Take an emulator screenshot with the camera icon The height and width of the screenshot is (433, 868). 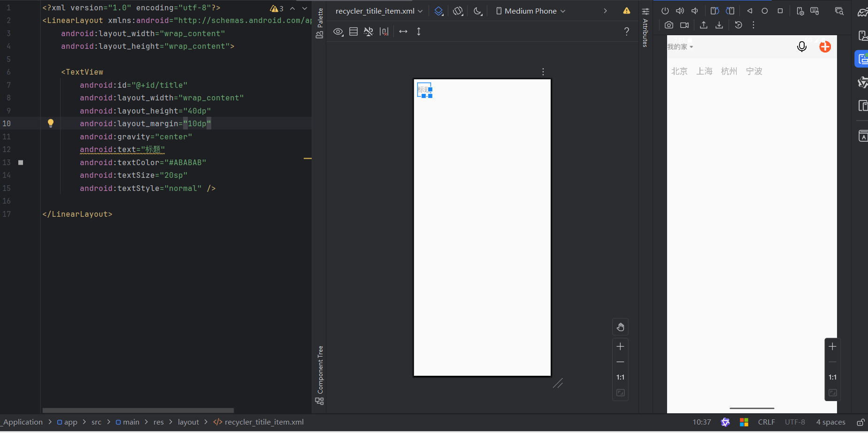coord(669,25)
